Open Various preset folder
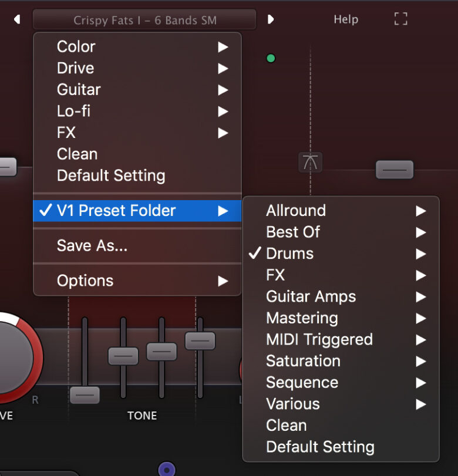 [341, 404]
